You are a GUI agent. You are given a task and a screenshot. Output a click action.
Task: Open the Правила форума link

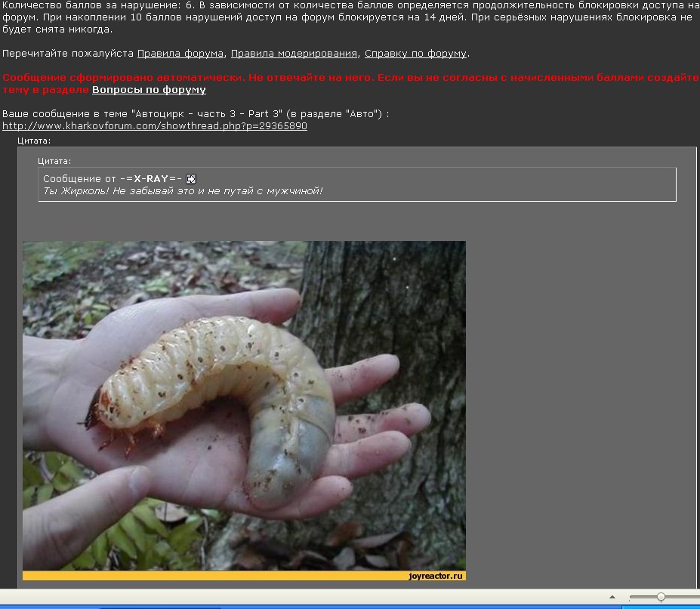pyautogui.click(x=180, y=54)
